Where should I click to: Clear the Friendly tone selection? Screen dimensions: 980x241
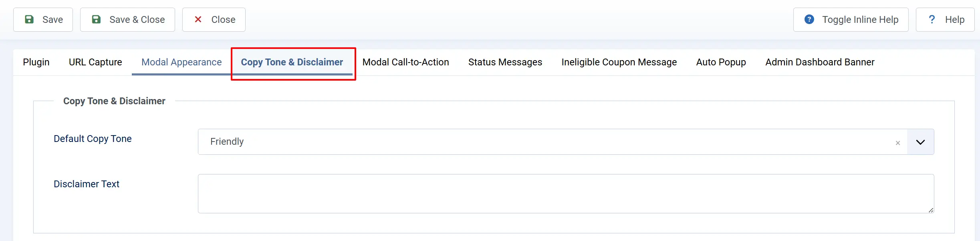tap(898, 143)
